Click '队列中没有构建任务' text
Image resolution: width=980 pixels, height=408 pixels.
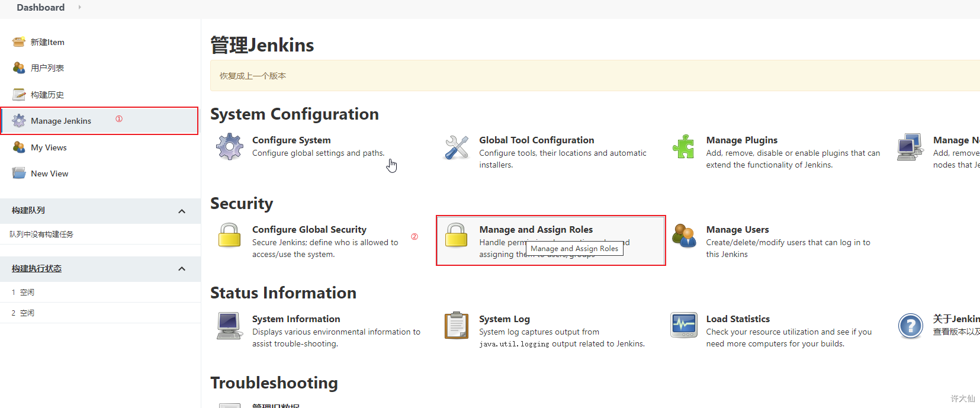click(x=41, y=234)
